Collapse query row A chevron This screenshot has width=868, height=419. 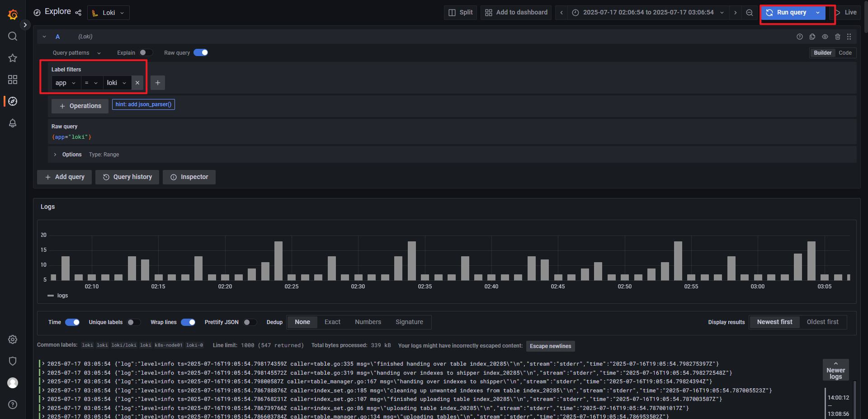pos(44,37)
